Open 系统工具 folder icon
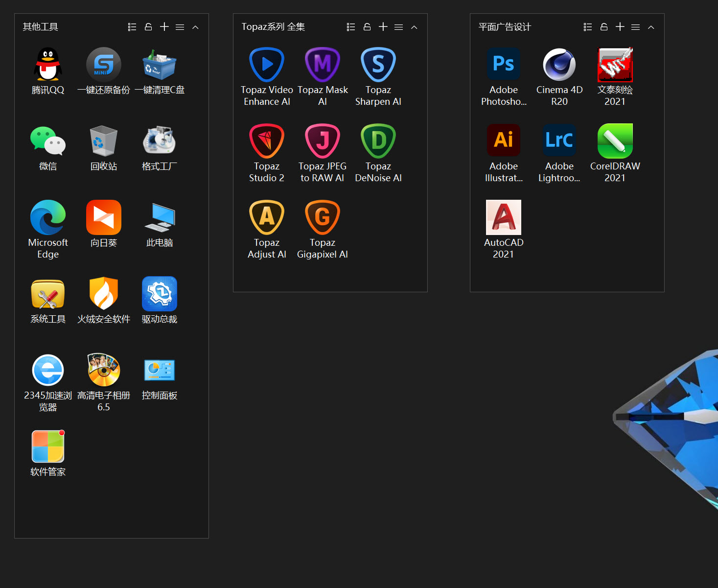 click(48, 294)
